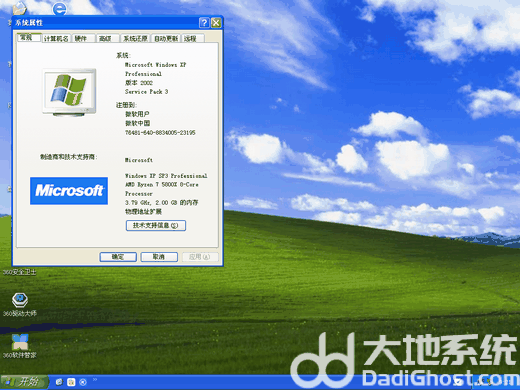Click the folder icon above the dialog
The image size is (520, 390).
[x=19, y=8]
